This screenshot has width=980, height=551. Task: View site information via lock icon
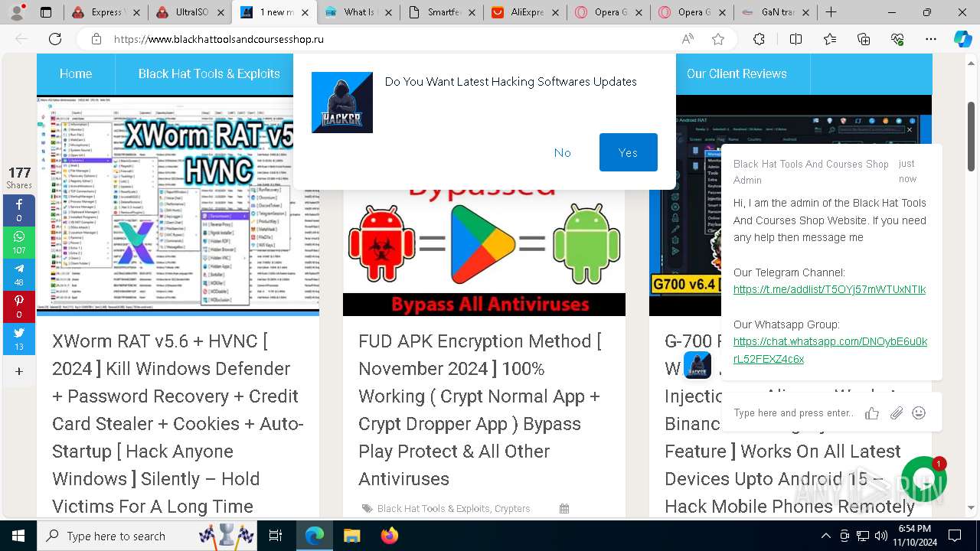click(96, 39)
